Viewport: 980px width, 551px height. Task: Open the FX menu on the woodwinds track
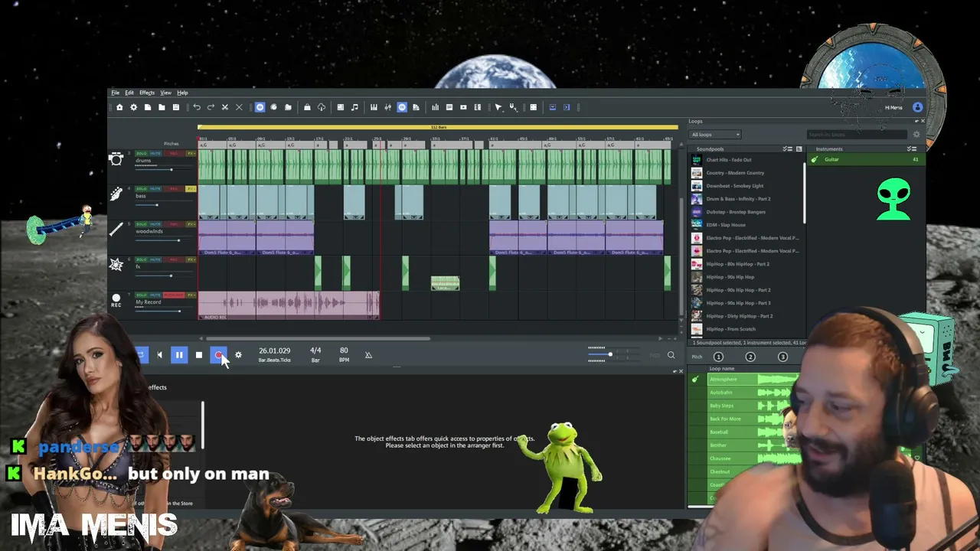coord(191,224)
